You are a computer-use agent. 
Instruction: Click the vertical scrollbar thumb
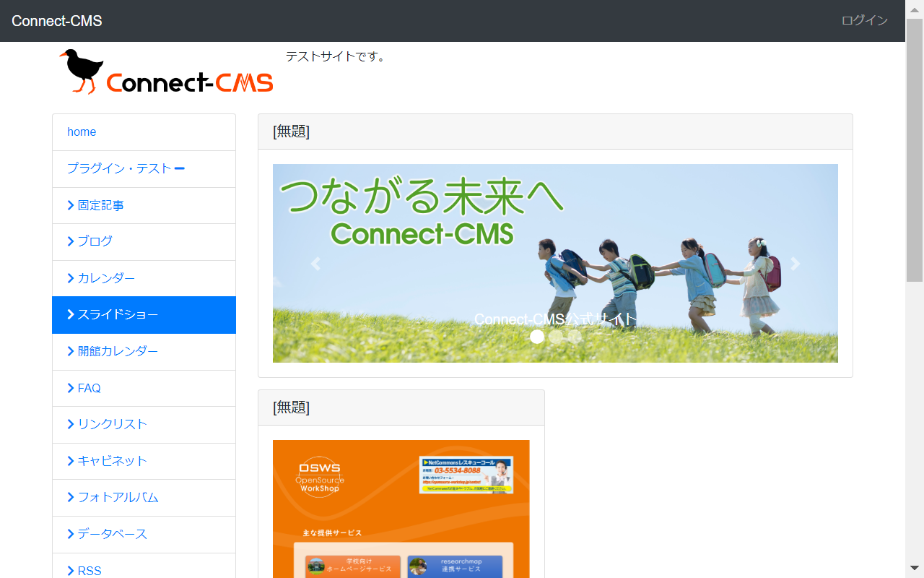[915, 150]
